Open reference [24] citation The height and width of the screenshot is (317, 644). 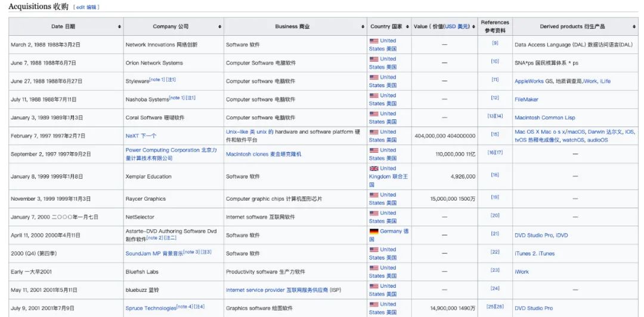pyautogui.click(x=495, y=288)
